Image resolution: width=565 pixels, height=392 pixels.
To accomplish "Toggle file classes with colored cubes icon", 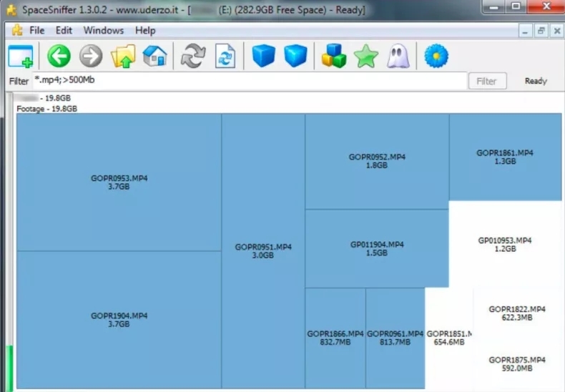I will point(334,56).
